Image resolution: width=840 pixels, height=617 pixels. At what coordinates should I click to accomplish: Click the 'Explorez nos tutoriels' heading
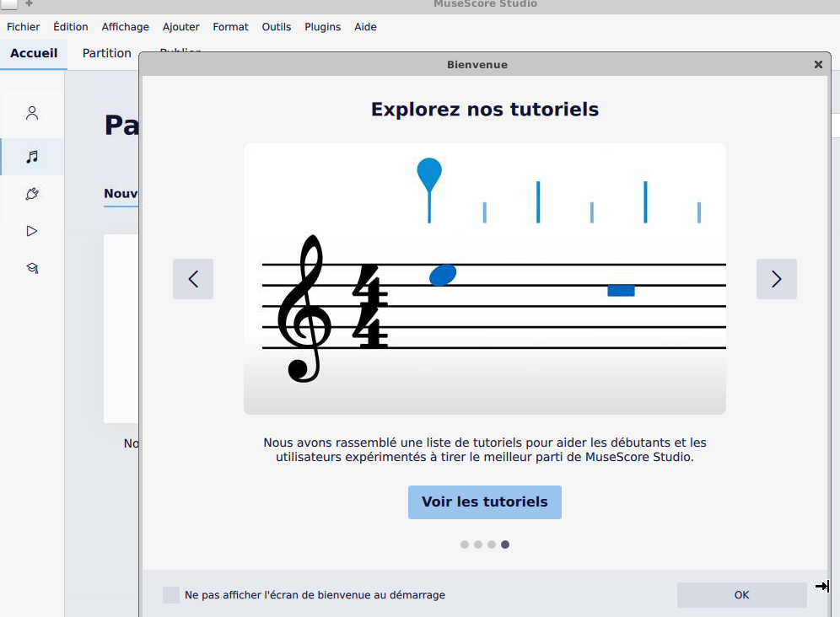(x=485, y=110)
